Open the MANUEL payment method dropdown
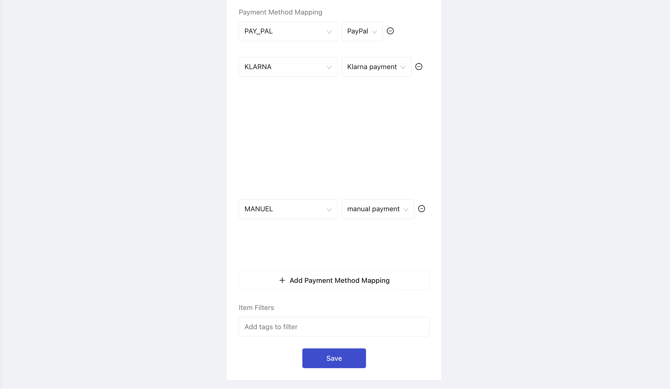 288,209
